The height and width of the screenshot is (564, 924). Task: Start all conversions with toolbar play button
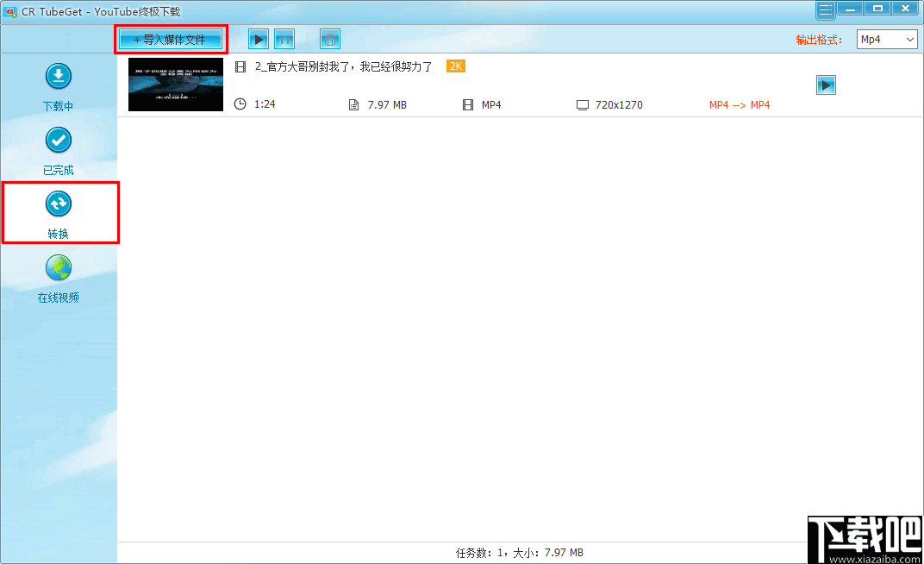point(258,40)
